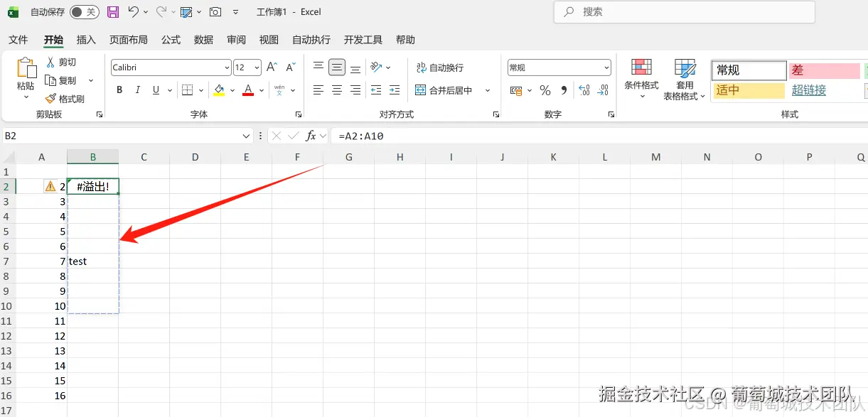Click the 粘贴 paste clipboard icon
The height and width of the screenshot is (417, 868).
coord(26,68)
